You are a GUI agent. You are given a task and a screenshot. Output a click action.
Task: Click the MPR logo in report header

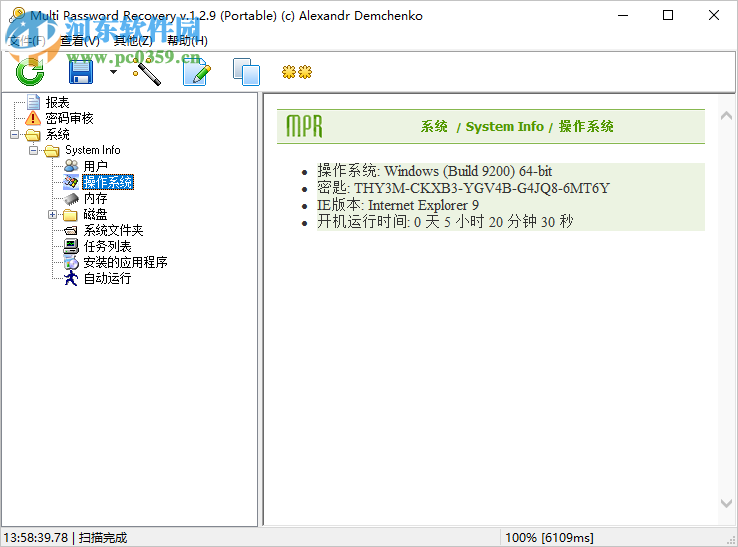click(x=305, y=126)
